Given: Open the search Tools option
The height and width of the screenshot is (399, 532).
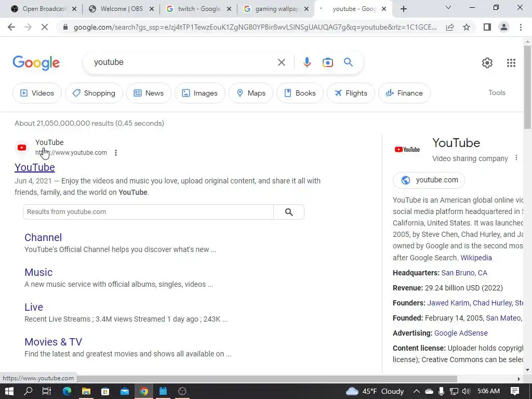Looking at the screenshot, I should pos(497,92).
